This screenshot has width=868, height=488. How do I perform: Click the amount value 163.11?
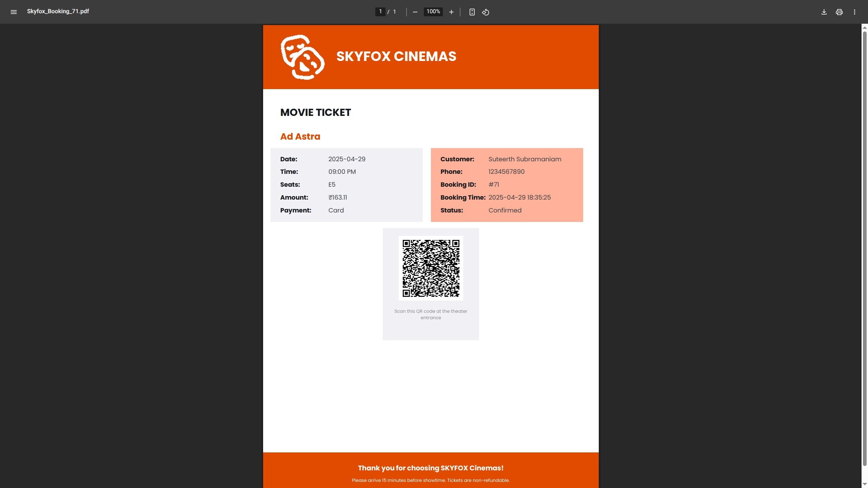pyautogui.click(x=337, y=198)
